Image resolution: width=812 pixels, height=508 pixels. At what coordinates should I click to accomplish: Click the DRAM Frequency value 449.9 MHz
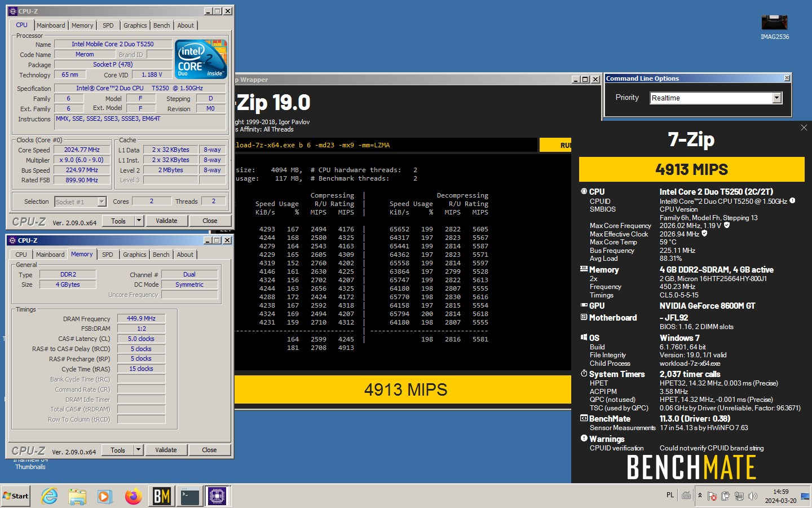coord(141,318)
